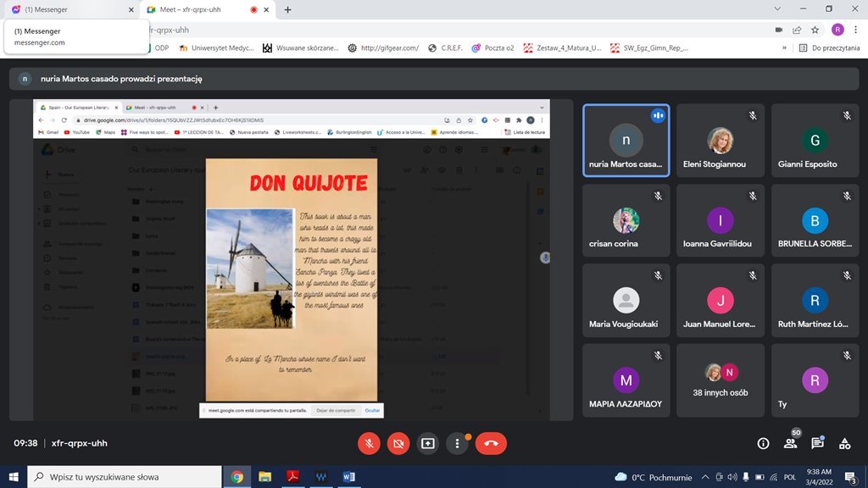This screenshot has height=488, width=868.
Task: Turn on the camera in Meet
Action: (398, 443)
